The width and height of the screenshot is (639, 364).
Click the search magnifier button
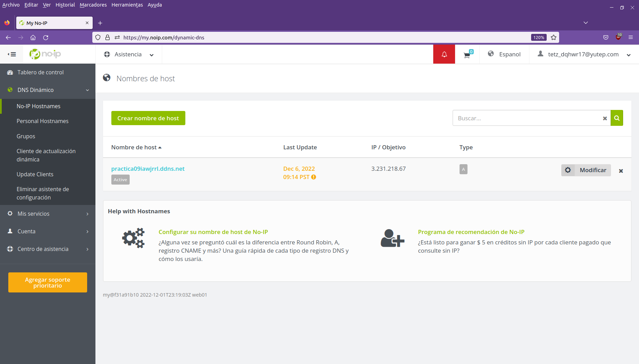tap(617, 118)
